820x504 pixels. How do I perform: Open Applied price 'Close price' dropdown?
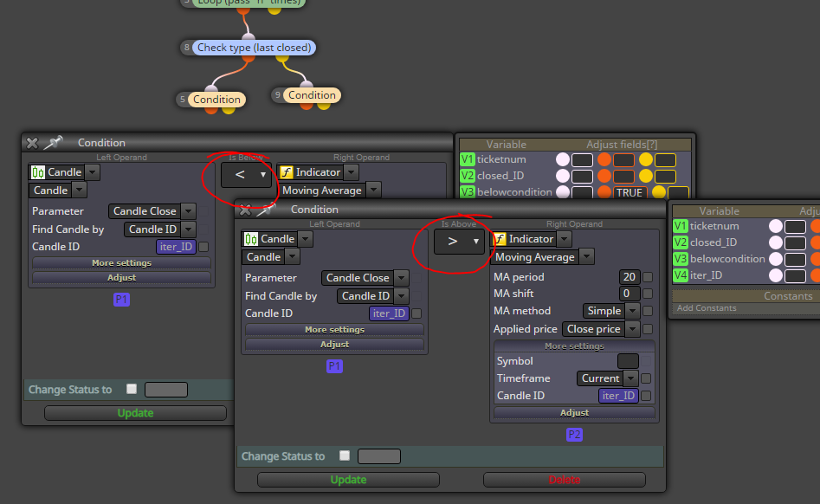(601, 329)
